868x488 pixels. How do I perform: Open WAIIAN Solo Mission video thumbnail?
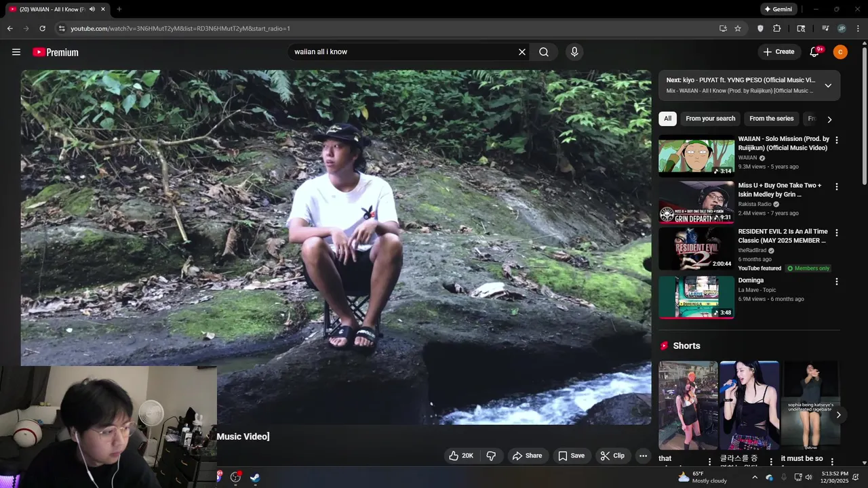coord(696,156)
